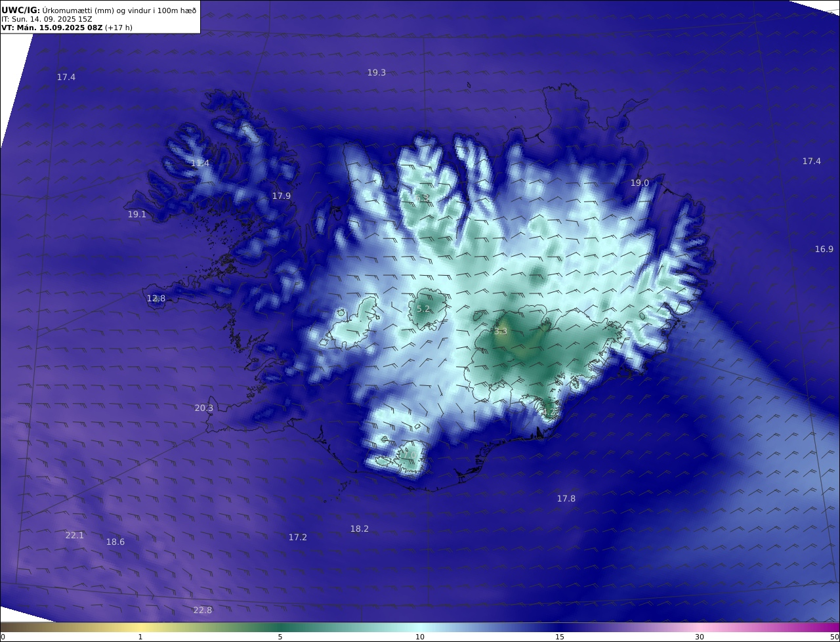Click the 22.1 value label
The width and height of the screenshot is (840, 642).
(75, 536)
